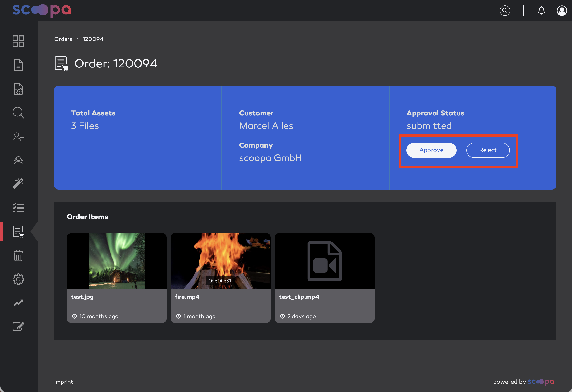Screen dimensions: 572x392
Task: Click the Order: 120094 page title
Action: pos(116,63)
